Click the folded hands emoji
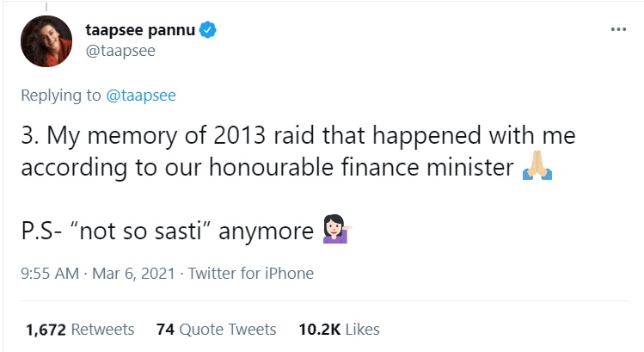This screenshot has height=352, width=644. coord(537,169)
